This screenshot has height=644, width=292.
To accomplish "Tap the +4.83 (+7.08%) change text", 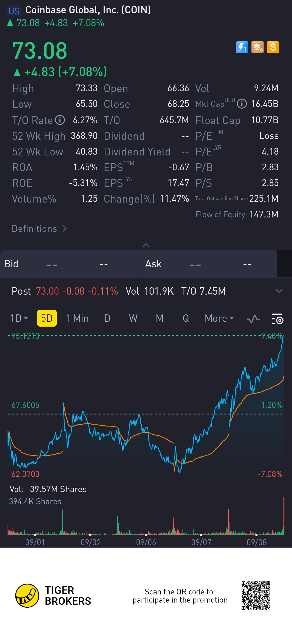I will pyautogui.click(x=65, y=72).
